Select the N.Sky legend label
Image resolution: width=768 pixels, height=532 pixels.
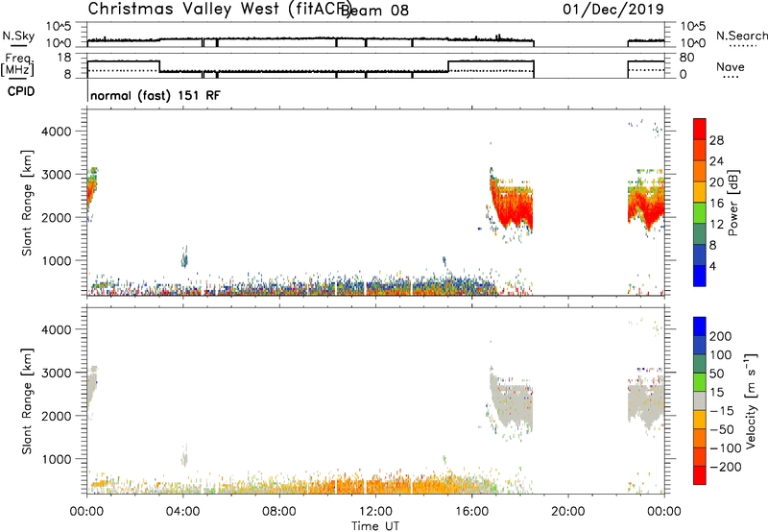pos(18,36)
